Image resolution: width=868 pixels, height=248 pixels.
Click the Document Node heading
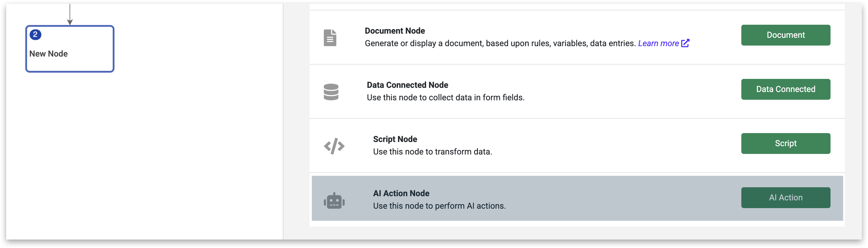[x=395, y=31]
